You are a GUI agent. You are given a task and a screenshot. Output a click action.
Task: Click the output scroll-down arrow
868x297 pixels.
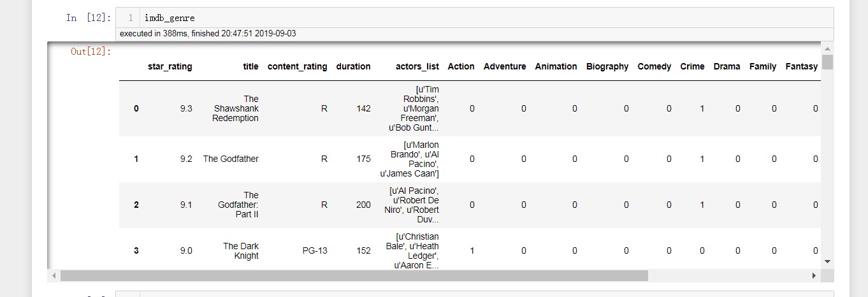[x=827, y=261]
